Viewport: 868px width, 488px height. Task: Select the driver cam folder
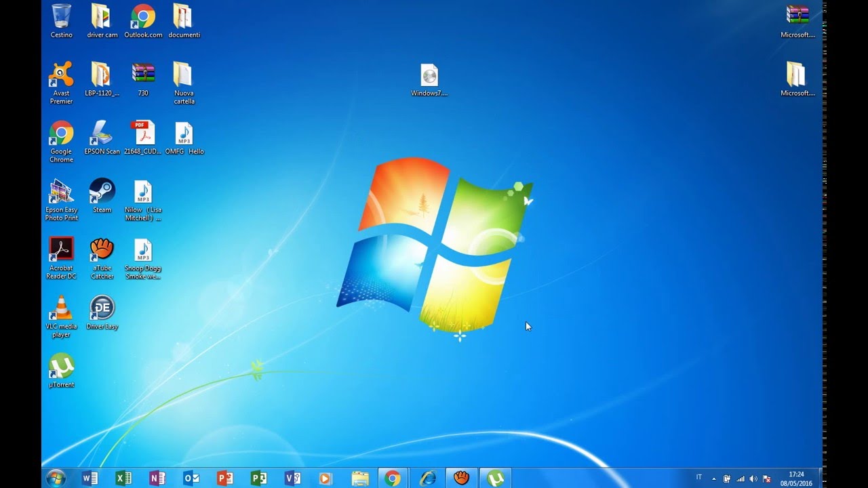[x=102, y=21]
